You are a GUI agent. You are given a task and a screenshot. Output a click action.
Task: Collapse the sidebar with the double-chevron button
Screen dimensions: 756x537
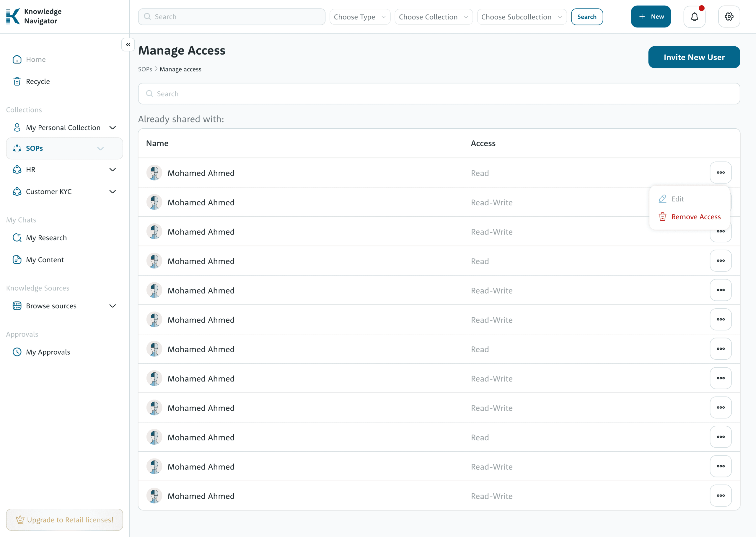pos(128,45)
